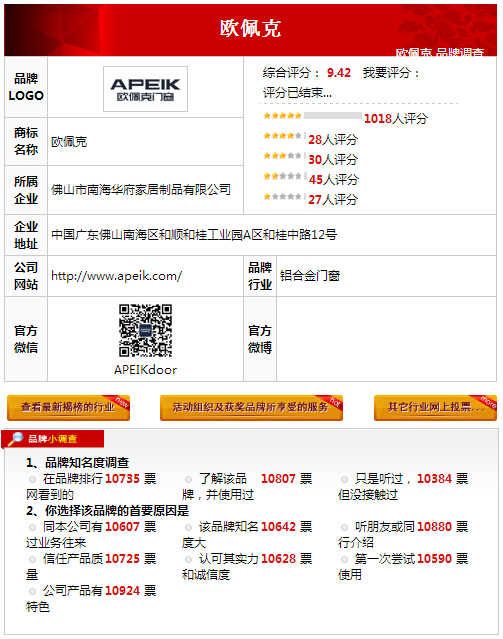Click 活动组织及获奖品牌所享受的服务 button
The width and height of the screenshot is (503, 639).
coord(251,408)
